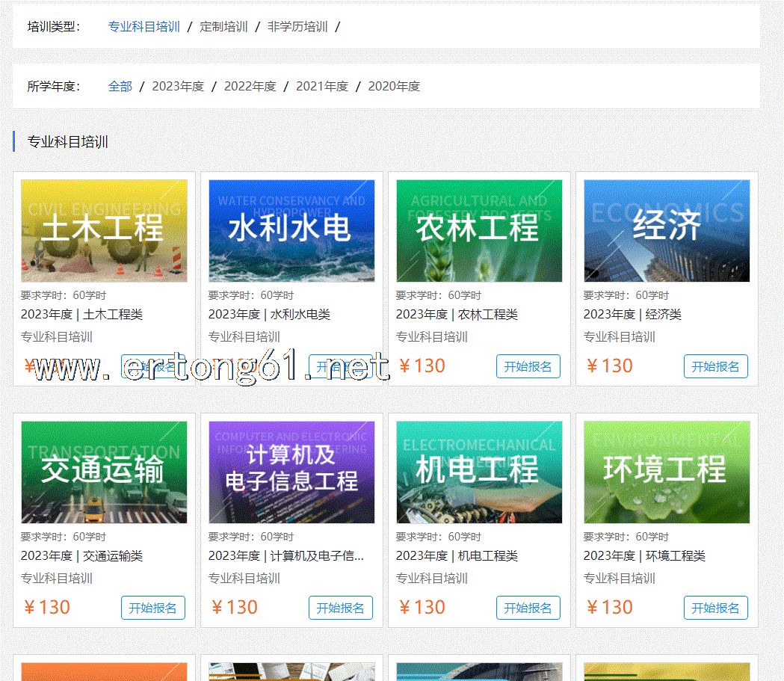This screenshot has height=681, width=784.
Task: Click the 机电工程 course thumbnail
Action: 479,472
